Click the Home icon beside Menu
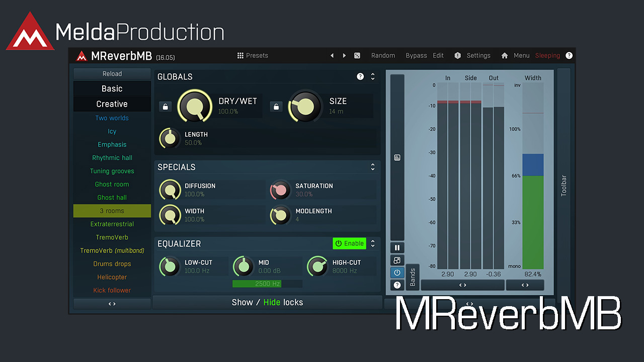This screenshot has width=644, height=362. [x=505, y=56]
